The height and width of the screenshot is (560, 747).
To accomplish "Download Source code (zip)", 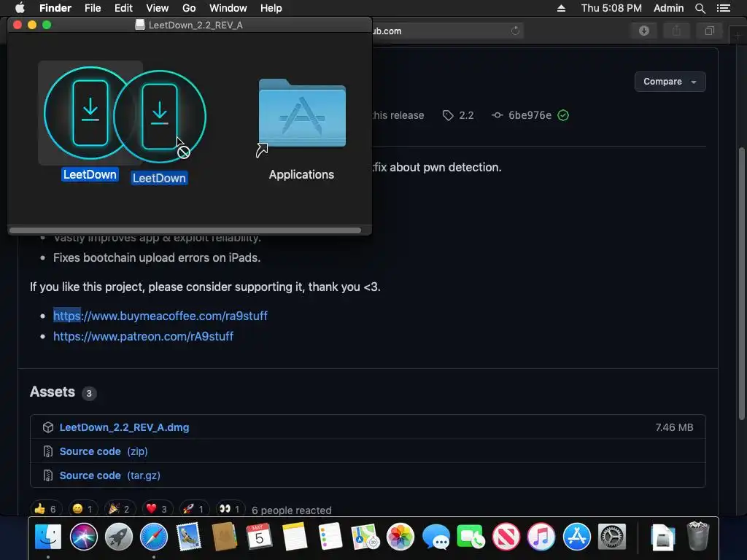I will (x=104, y=451).
